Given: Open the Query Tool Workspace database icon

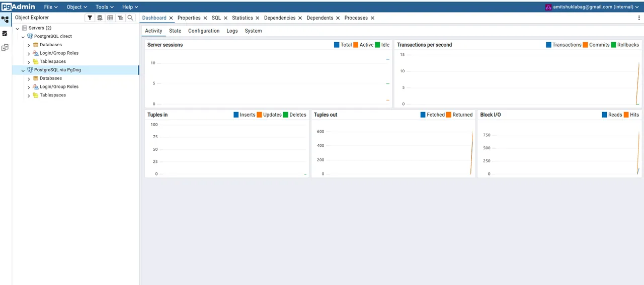Looking at the screenshot, I should pyautogui.click(x=5, y=34).
